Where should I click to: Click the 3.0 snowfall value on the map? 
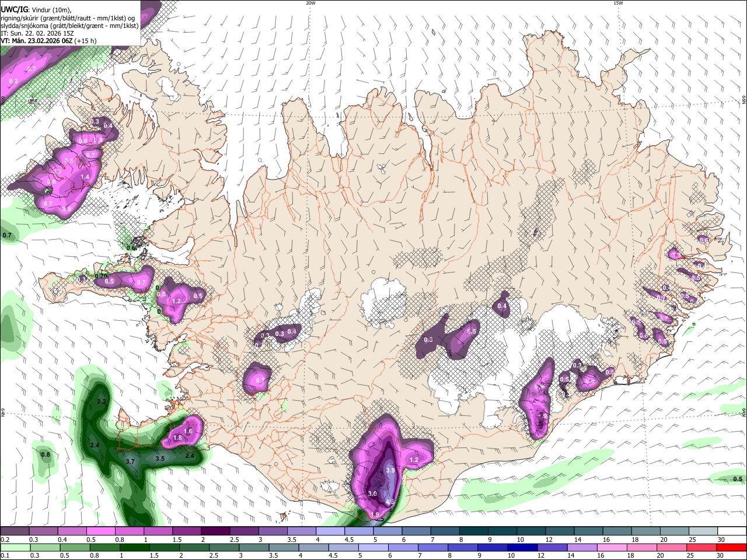[x=372, y=494]
